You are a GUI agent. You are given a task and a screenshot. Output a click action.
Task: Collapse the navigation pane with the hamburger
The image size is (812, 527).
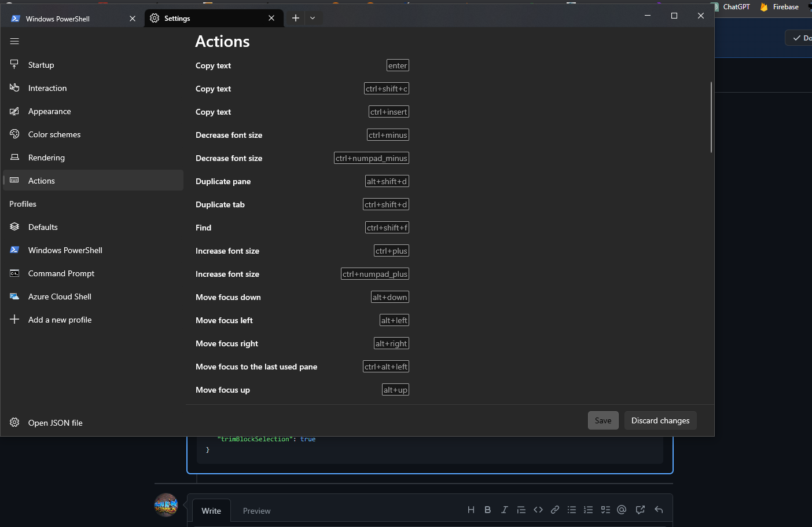(14, 41)
